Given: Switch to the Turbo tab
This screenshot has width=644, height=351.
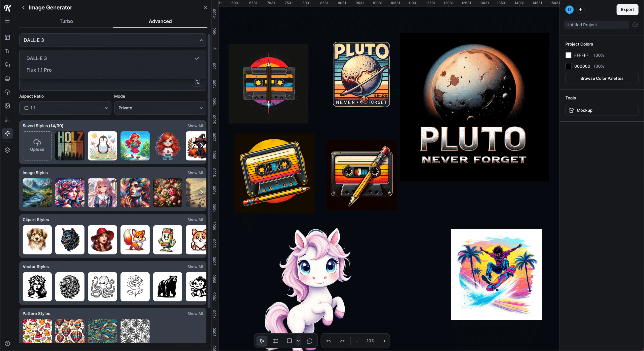Looking at the screenshot, I should click(66, 21).
